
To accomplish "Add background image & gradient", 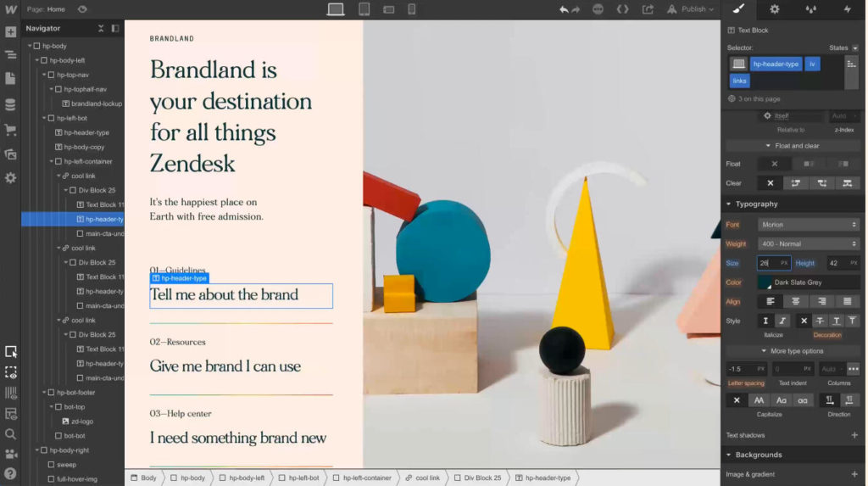I will 854,474.
